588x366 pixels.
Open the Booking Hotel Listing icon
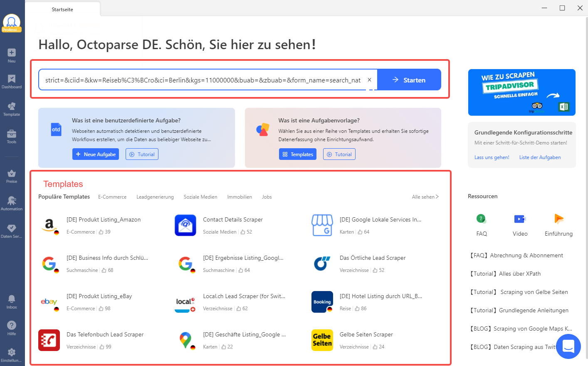322,302
